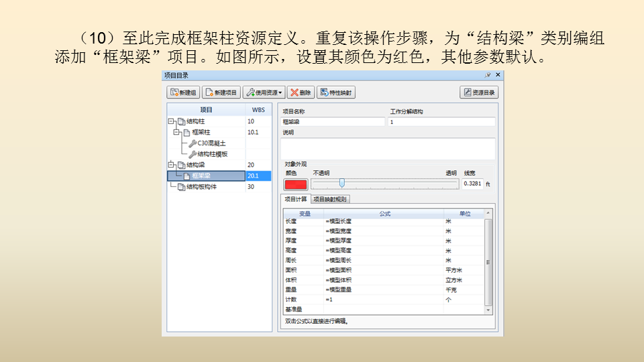Select the 结构梁 group in tree
Viewport: 644px width, 362px height.
pyautogui.click(x=195, y=165)
